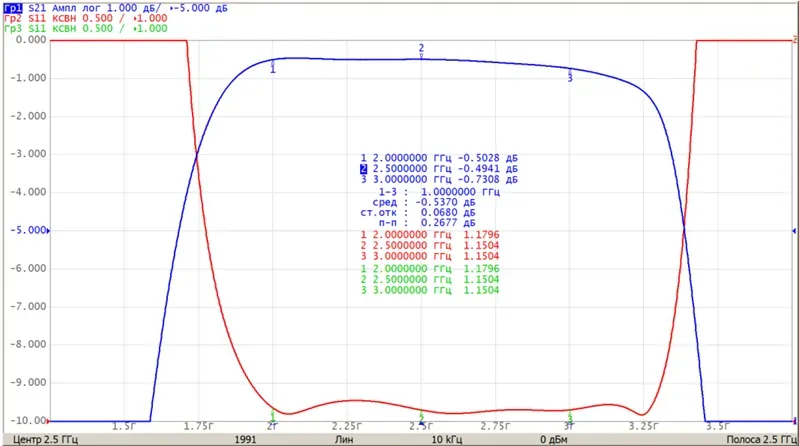The image size is (799, 446).
Task: Click blue marker 2 at curve top
Action: (x=421, y=51)
